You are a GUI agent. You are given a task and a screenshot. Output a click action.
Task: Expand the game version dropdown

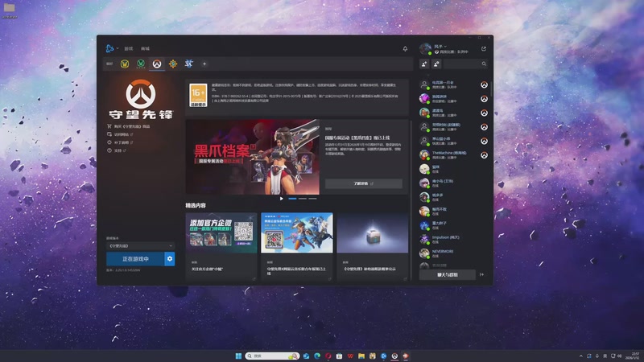pos(140,246)
